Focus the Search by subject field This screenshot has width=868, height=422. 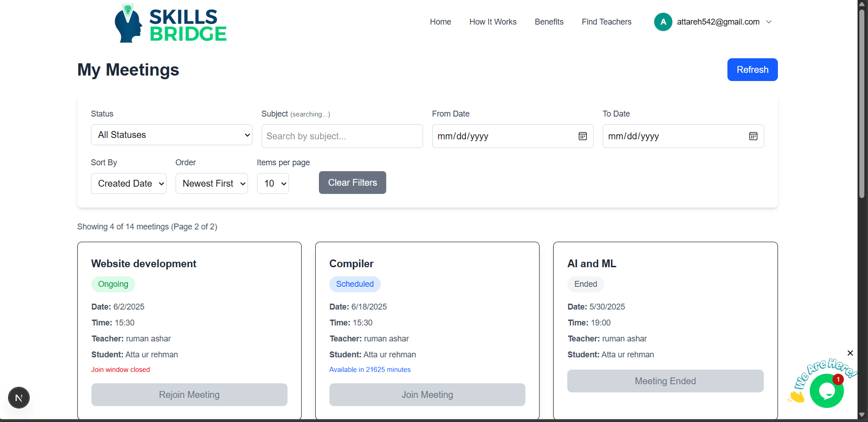coord(342,136)
